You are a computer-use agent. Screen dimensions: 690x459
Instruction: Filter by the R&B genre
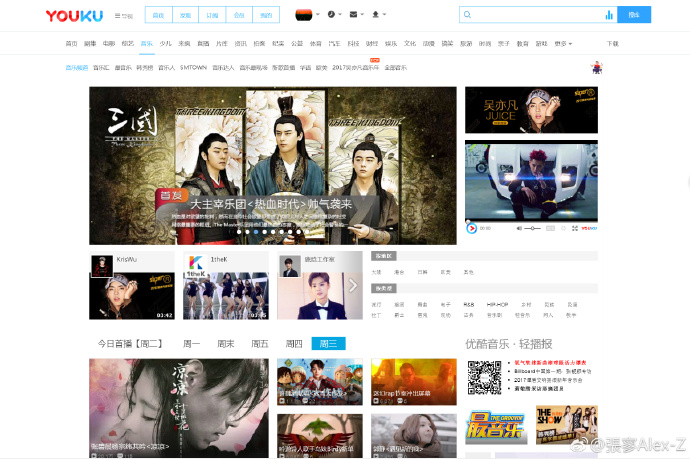(469, 305)
